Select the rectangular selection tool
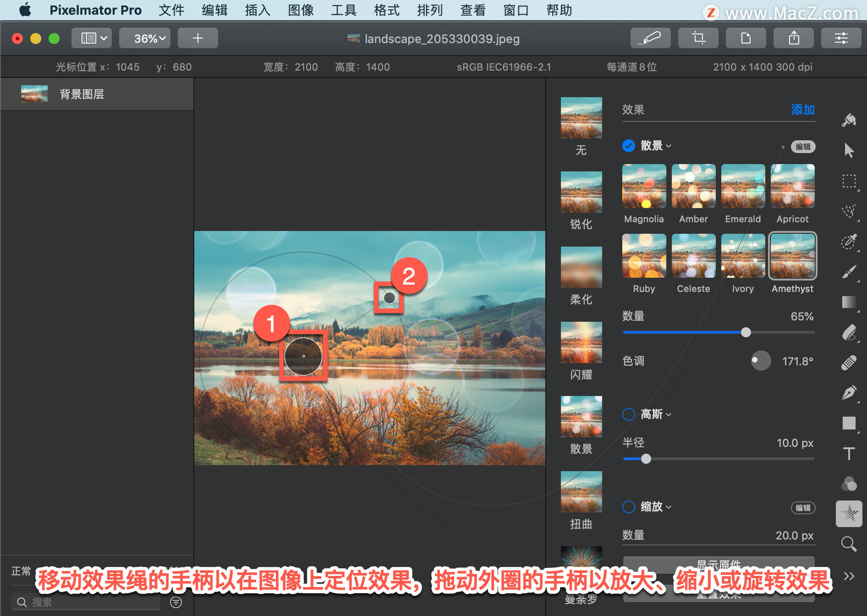Image resolution: width=867 pixels, height=616 pixels. tap(849, 181)
